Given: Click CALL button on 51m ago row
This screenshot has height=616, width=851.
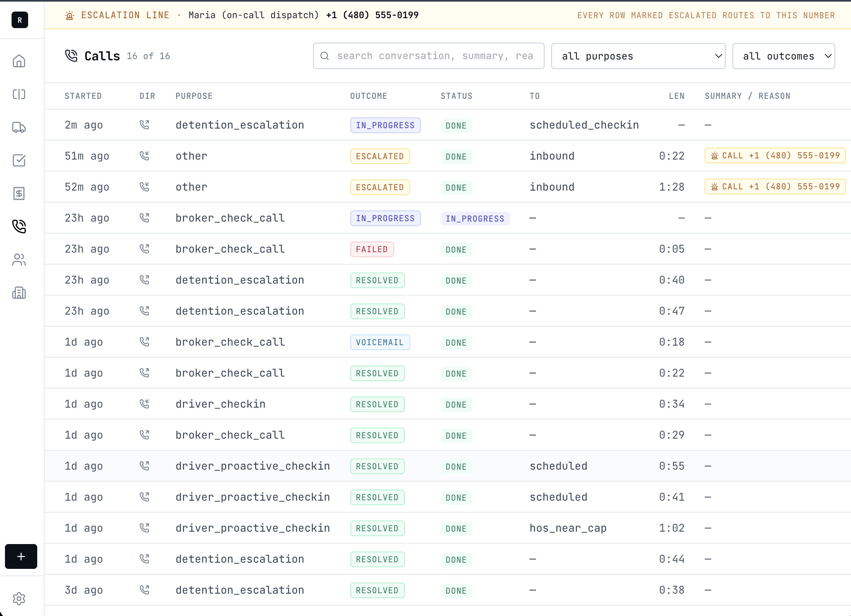Looking at the screenshot, I should pyautogui.click(x=775, y=156).
